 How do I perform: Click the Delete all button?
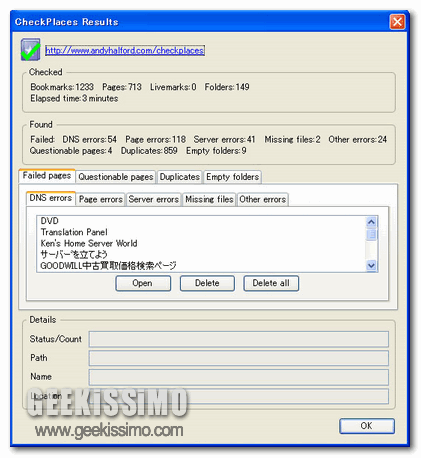[271, 283]
